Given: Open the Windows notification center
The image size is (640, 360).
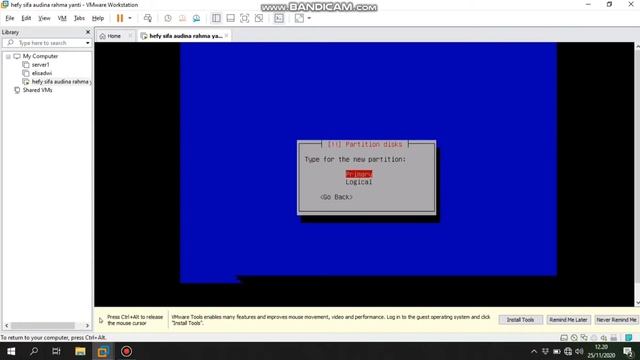Looking at the screenshot, I should (628, 351).
